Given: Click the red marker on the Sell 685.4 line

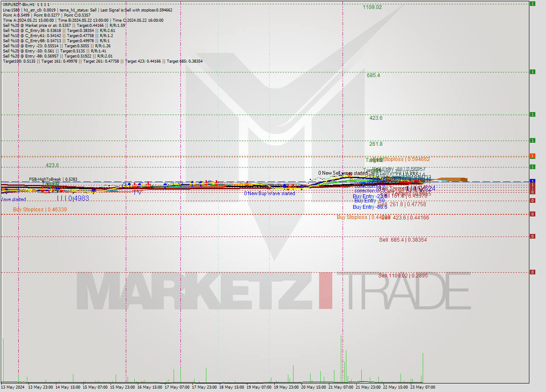Looking at the screenshot, I should [532, 236].
